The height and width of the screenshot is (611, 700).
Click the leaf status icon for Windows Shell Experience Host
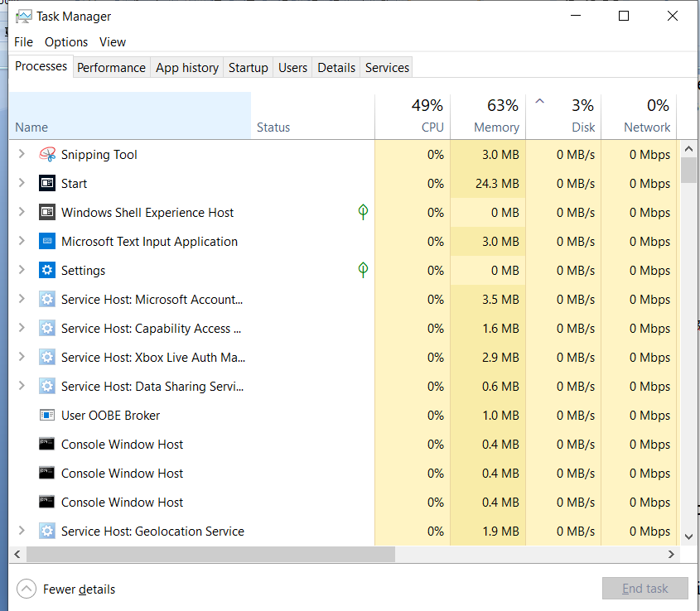click(363, 212)
